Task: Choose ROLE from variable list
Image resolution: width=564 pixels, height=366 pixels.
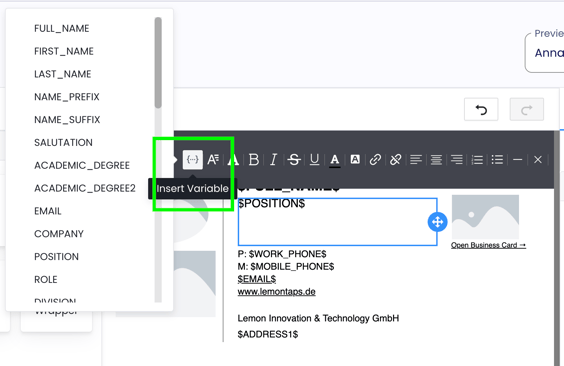Action: coord(46,279)
